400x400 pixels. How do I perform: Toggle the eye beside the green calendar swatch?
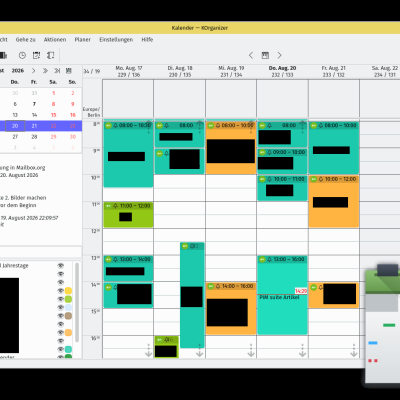(x=60, y=299)
